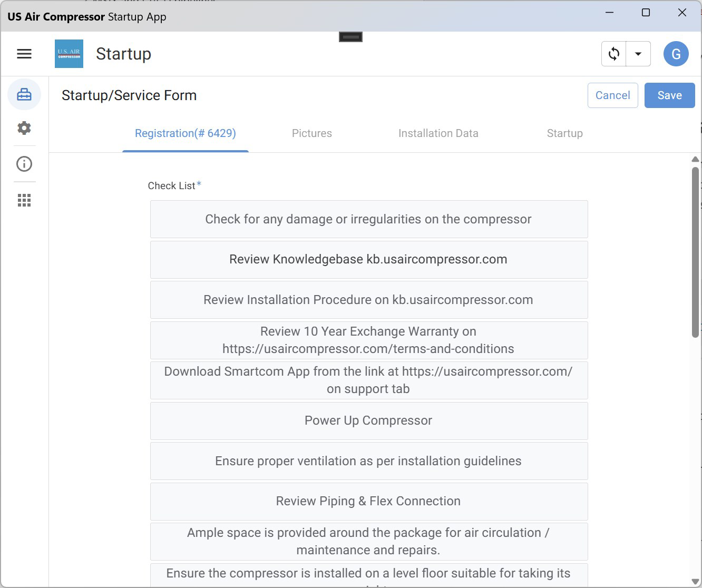
Task: Toggle 'Ample space is provided' checklist item
Action: 369,542
